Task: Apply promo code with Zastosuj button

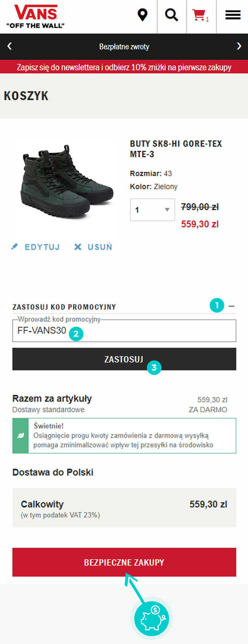Action: click(x=124, y=359)
